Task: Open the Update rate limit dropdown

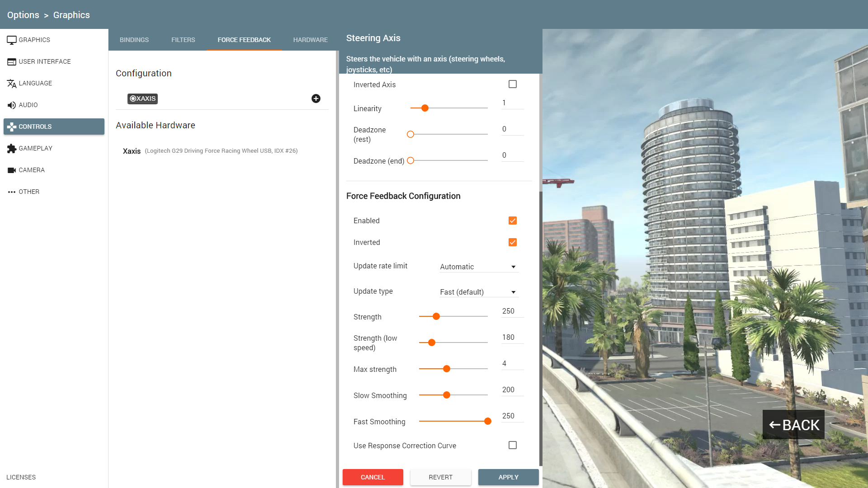Action: click(479, 267)
